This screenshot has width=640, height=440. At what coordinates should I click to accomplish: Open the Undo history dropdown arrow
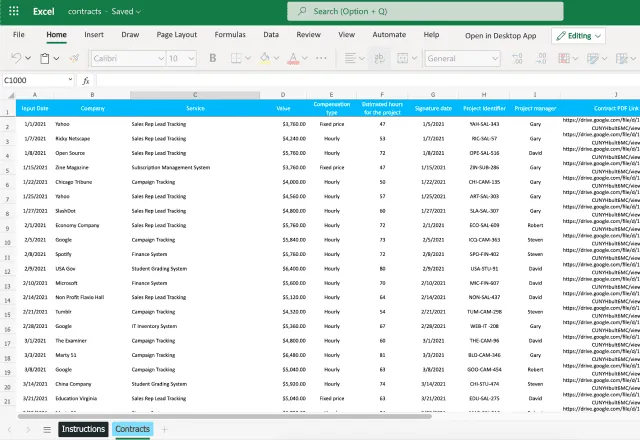(x=28, y=58)
